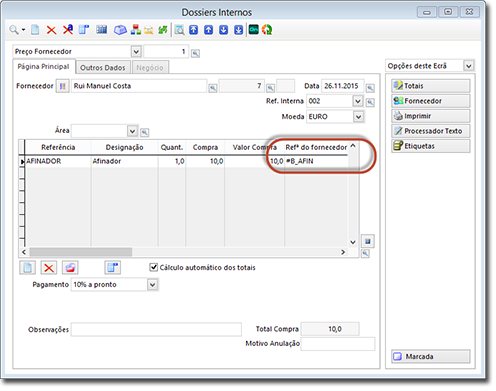Click lookup icon next to Data field
496x391 pixels.
coord(370,88)
